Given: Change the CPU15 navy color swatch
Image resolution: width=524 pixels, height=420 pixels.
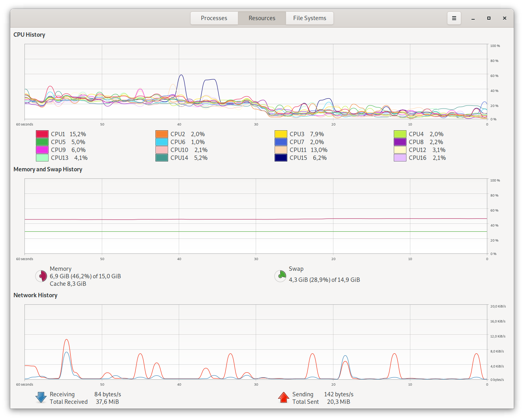Looking at the screenshot, I should 281,158.
